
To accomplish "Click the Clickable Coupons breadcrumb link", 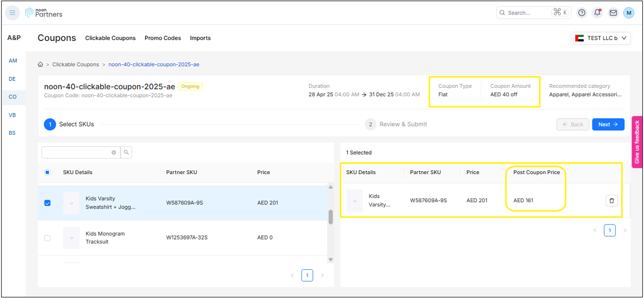I will (76, 64).
